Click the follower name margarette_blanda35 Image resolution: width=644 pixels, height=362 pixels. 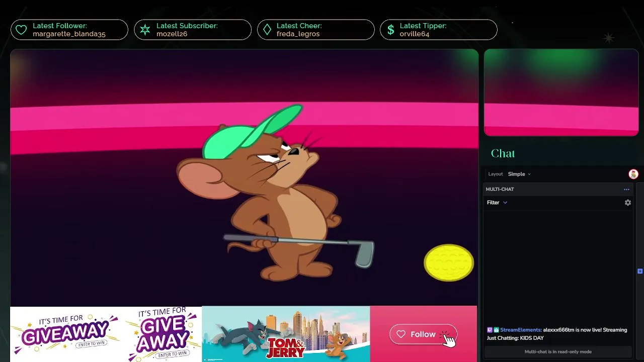pyautogui.click(x=69, y=34)
